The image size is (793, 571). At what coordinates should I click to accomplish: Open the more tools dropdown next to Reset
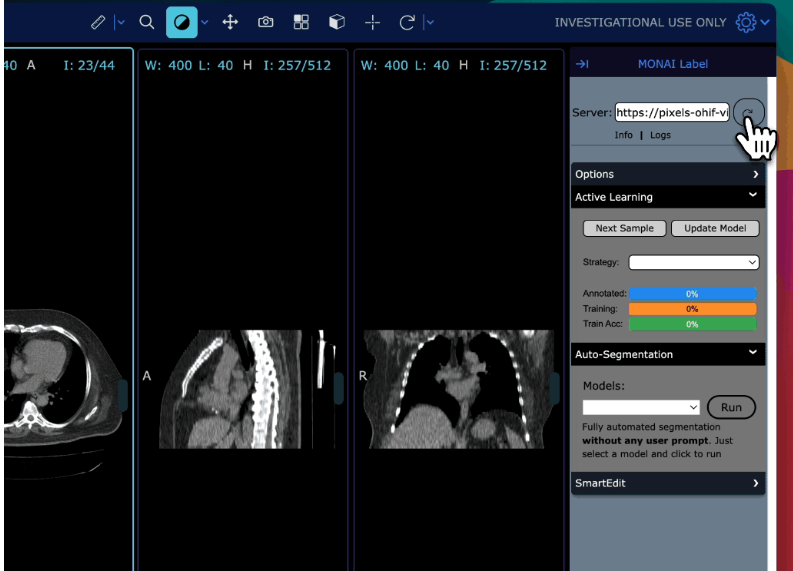point(430,22)
